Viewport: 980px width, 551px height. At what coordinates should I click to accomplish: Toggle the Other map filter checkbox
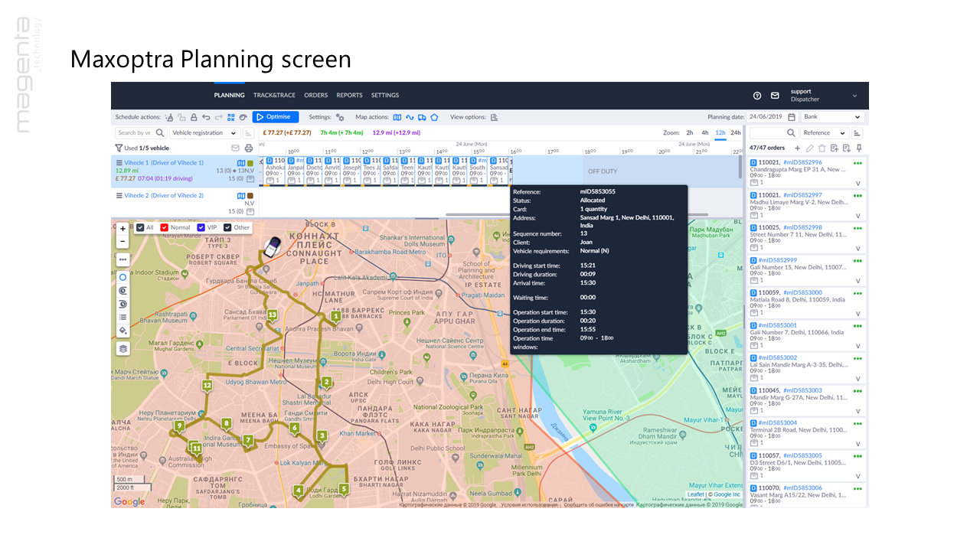pos(227,227)
